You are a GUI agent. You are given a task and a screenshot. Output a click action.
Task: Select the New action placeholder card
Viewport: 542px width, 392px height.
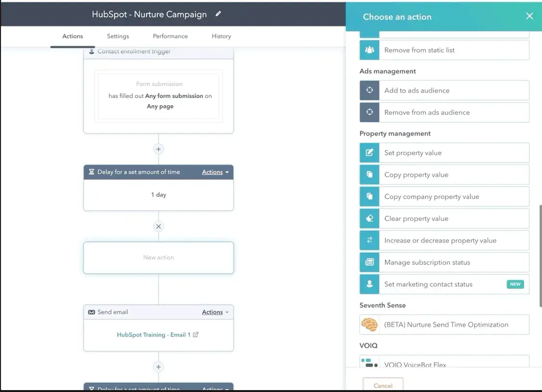pos(159,257)
